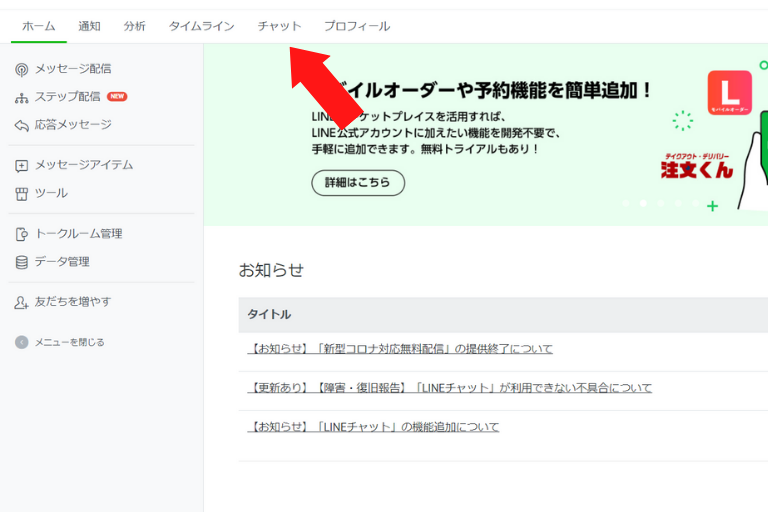Image resolution: width=768 pixels, height=512 pixels.
Task: Click the ステップ配信 hierarchy icon
Action: pos(22,98)
